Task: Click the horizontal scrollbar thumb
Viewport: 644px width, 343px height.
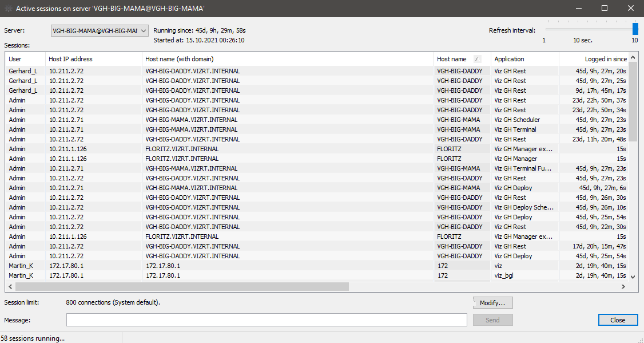Action: (182, 286)
